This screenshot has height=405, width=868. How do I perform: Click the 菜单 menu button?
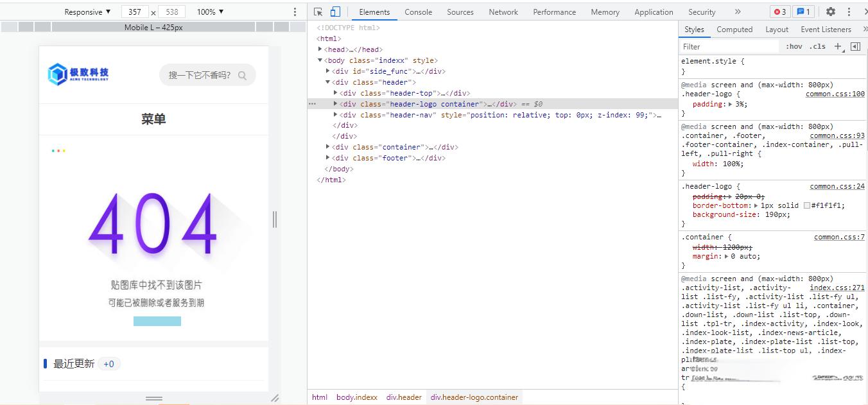153,119
